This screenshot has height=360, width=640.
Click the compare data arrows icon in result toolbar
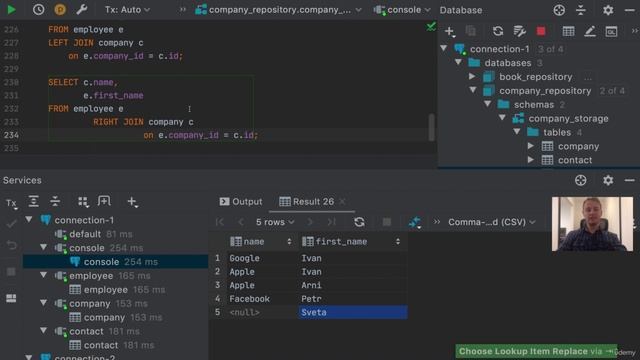coord(414,222)
